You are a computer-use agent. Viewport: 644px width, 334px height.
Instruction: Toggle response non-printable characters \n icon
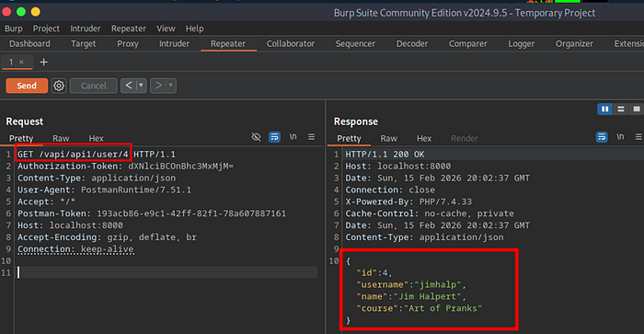620,136
